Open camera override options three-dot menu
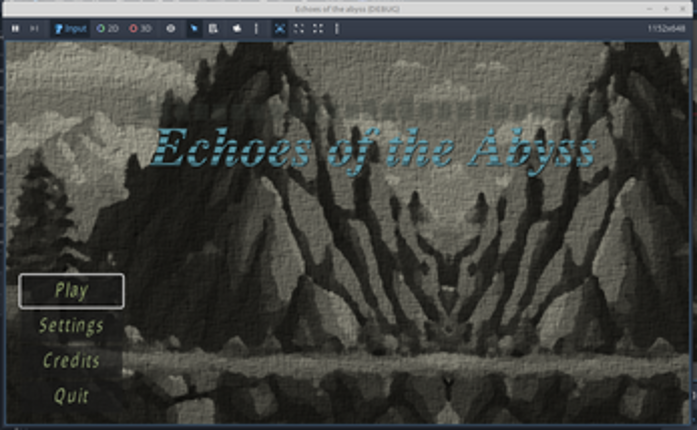Screen dimensions: 697x430 coord(256,28)
